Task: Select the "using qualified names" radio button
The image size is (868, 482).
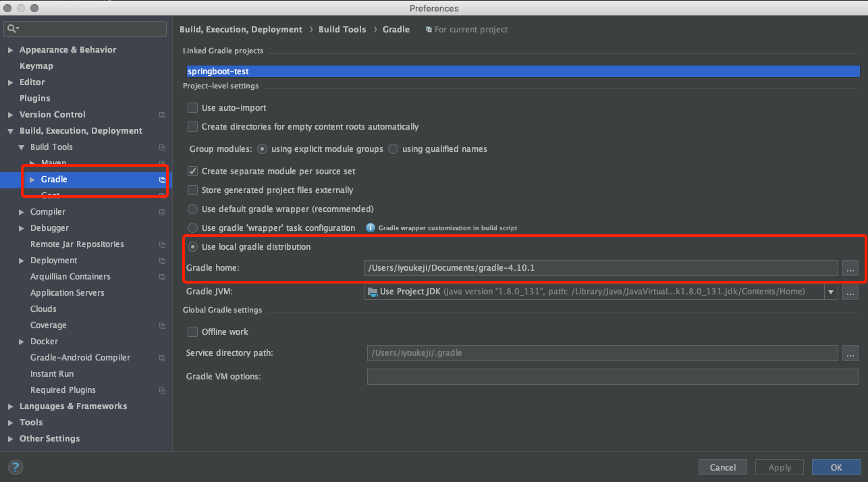Action: tap(393, 149)
